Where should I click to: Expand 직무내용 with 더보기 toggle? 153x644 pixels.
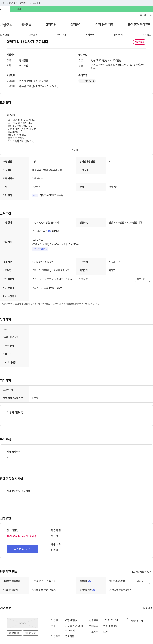(76, 150)
